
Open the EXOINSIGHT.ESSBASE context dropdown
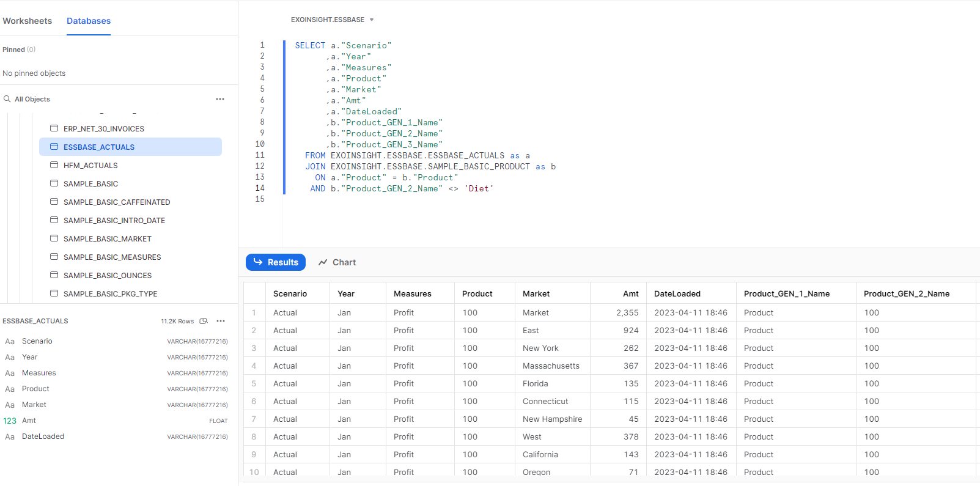click(332, 20)
